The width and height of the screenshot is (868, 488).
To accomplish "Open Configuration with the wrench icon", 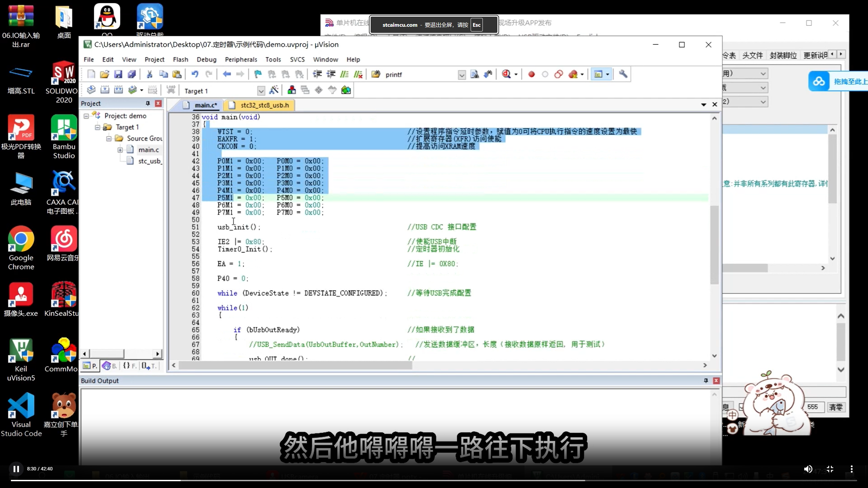I will 623,74.
